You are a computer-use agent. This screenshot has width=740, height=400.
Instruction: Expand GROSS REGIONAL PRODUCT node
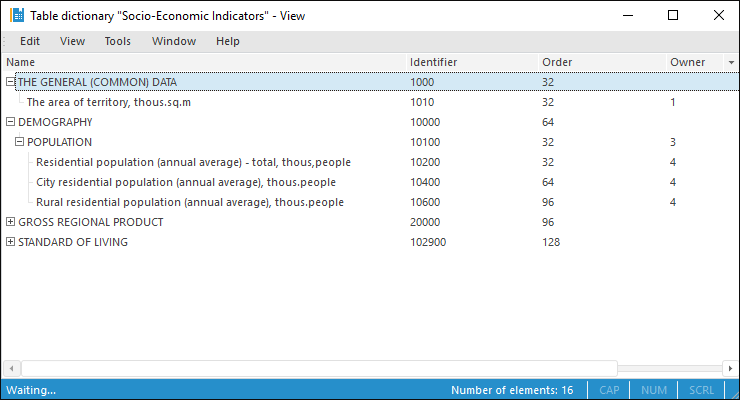10,222
